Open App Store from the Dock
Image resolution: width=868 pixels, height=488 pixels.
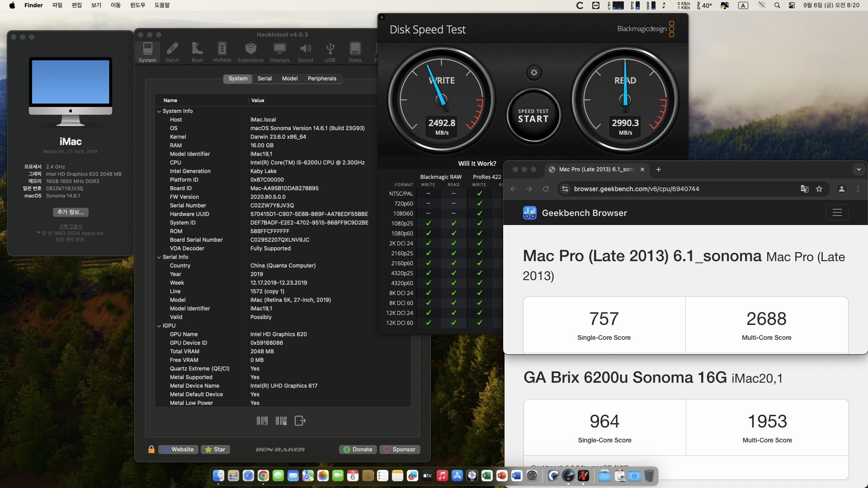(x=457, y=475)
